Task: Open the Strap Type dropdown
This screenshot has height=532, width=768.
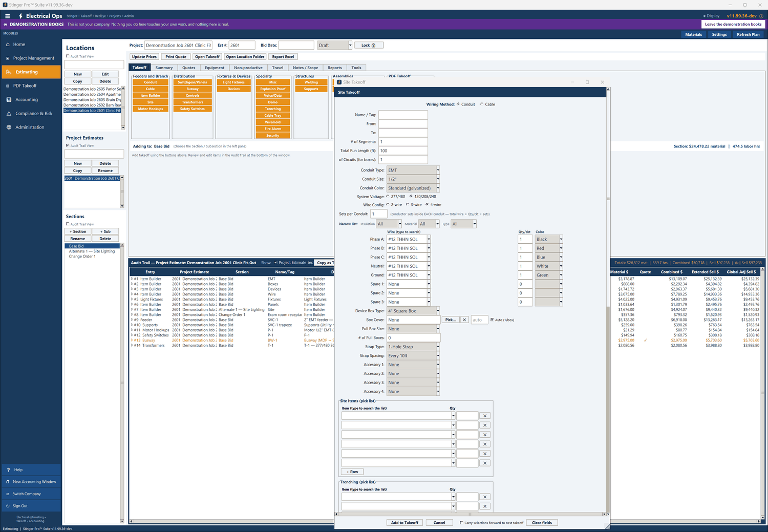Action: 438,347
